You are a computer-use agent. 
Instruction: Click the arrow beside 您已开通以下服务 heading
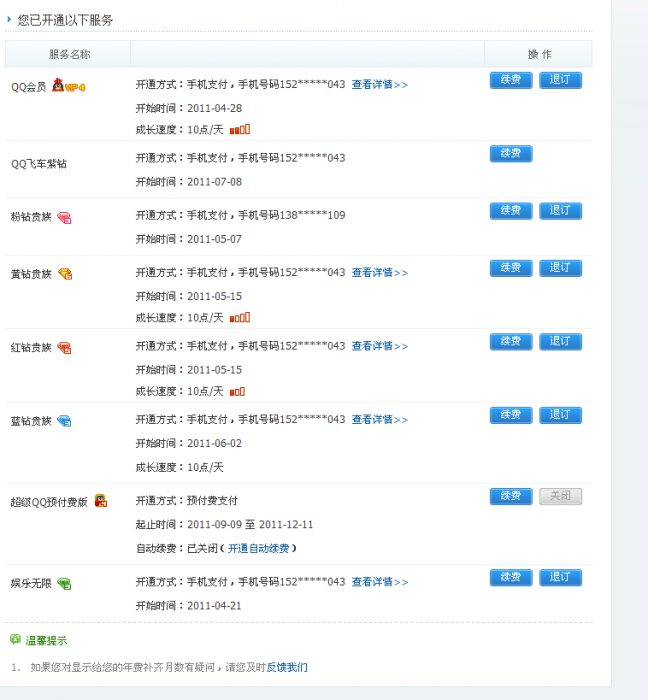pos(9,19)
